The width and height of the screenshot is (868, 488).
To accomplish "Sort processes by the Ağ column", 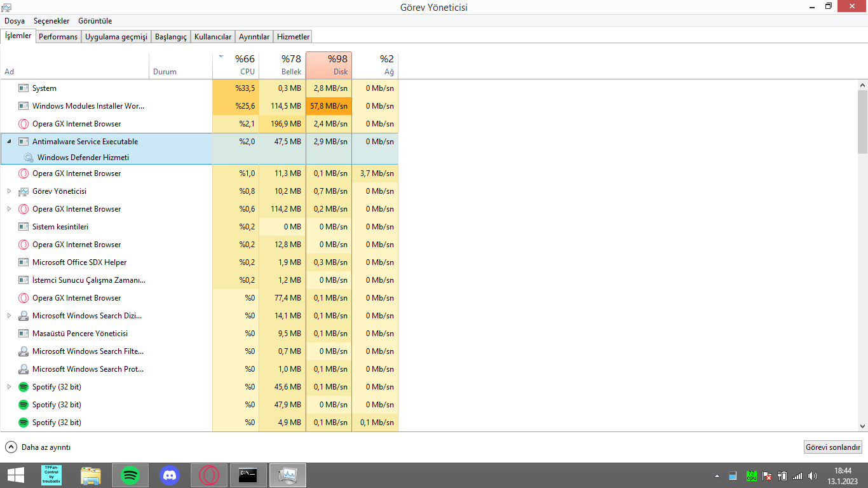I will point(375,65).
